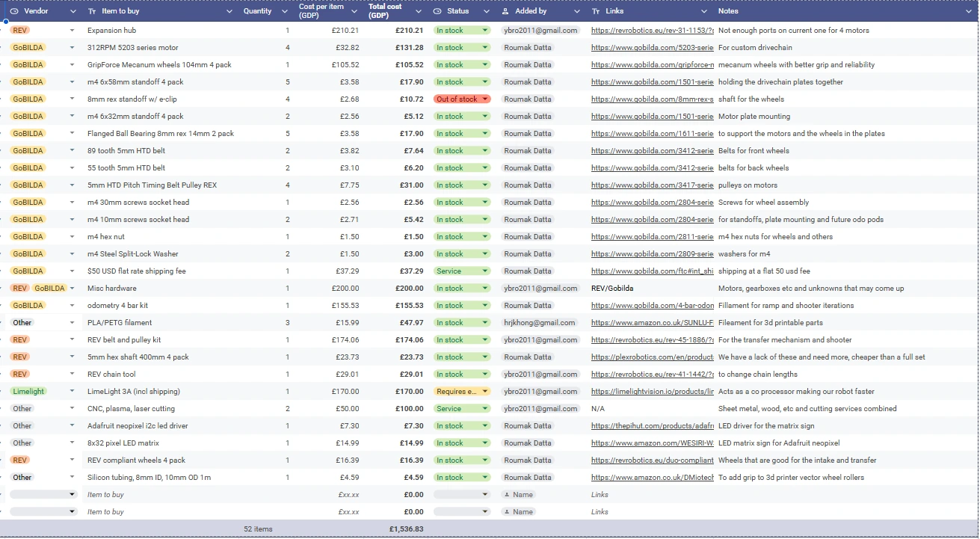Open the revrobotics link for Expansion hub
This screenshot has width=980, height=539.
point(652,31)
